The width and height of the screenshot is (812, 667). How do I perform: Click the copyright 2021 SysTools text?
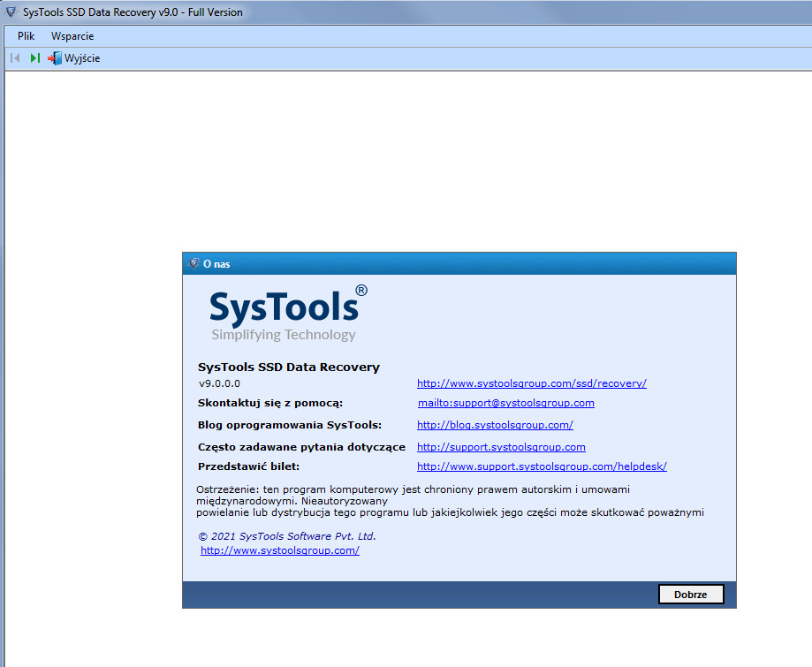click(287, 536)
